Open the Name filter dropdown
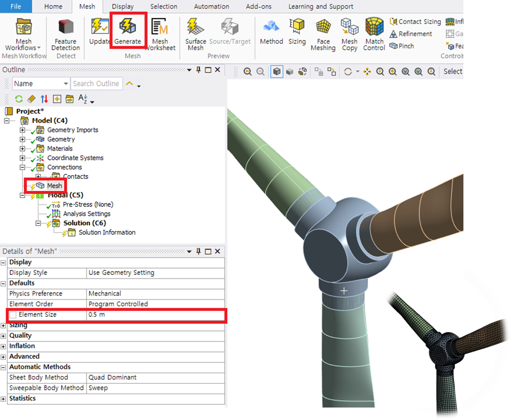 [66, 84]
